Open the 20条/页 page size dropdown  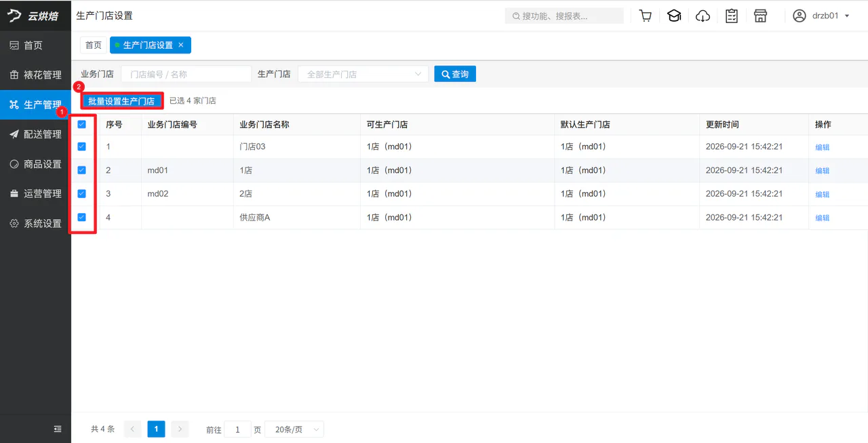coord(294,429)
